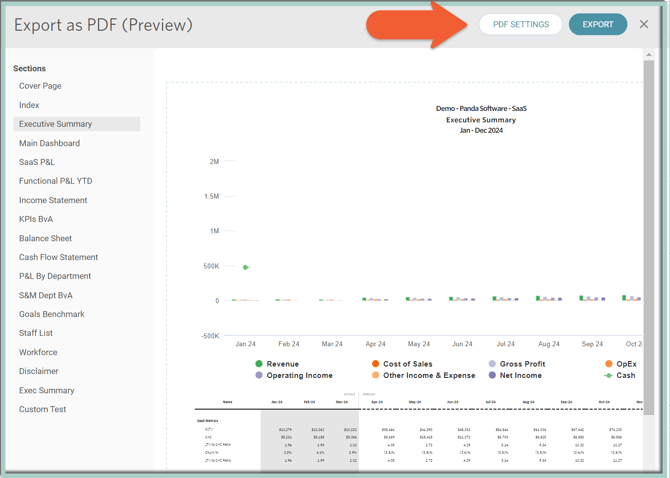Open the SaaS P&L section

(x=37, y=162)
